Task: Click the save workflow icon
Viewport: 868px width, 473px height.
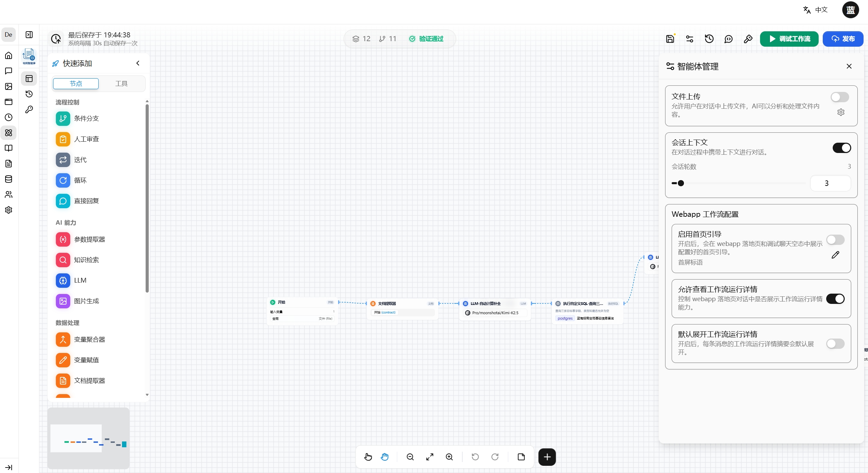Action: pos(670,39)
